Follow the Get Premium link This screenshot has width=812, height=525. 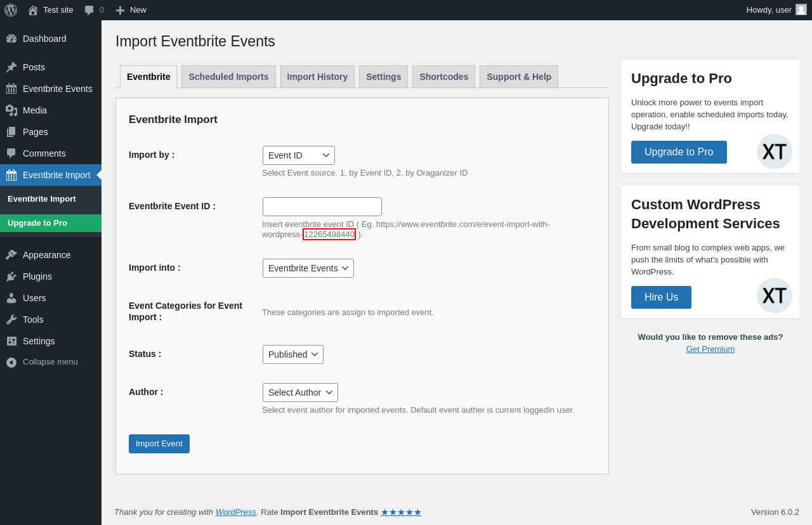click(710, 349)
